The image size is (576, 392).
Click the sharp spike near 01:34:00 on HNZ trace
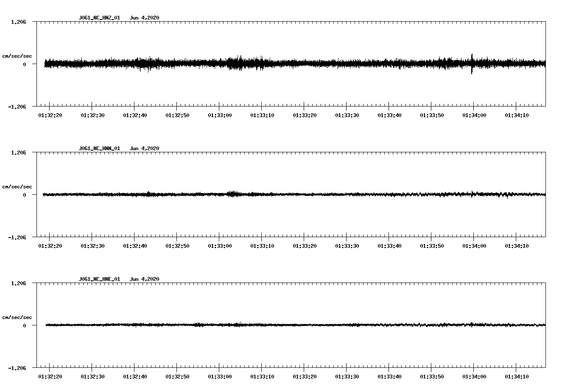(472, 64)
